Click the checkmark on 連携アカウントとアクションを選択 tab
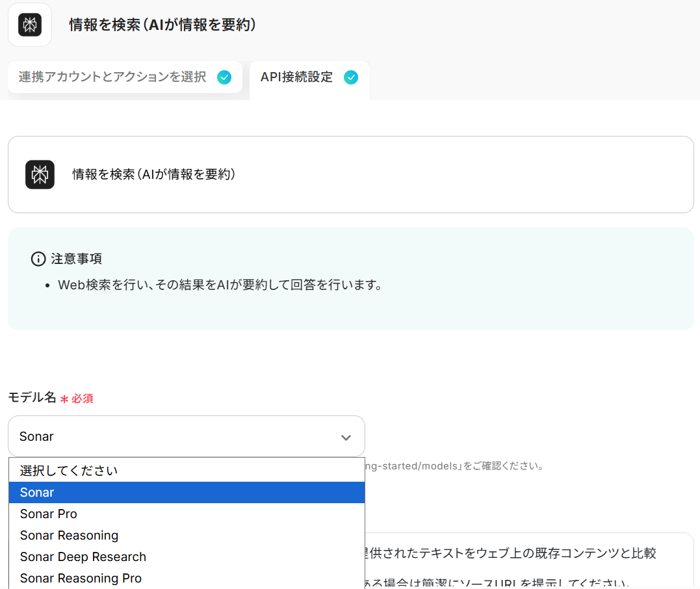 pos(224,77)
